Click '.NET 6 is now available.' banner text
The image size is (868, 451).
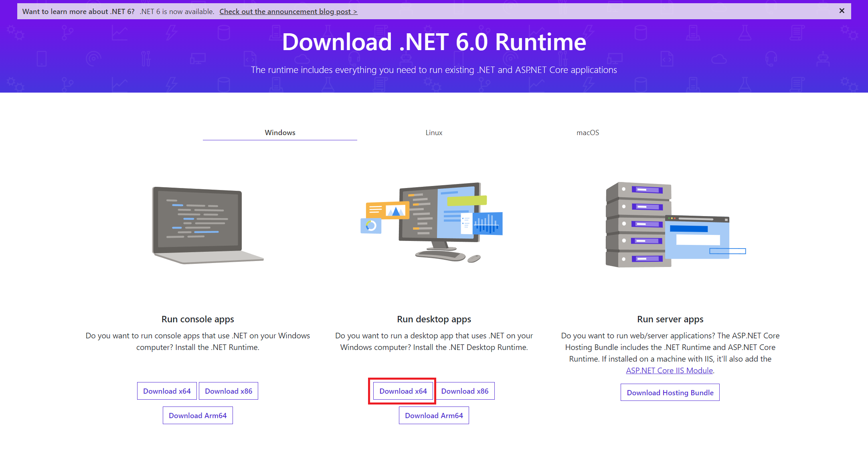point(177,12)
